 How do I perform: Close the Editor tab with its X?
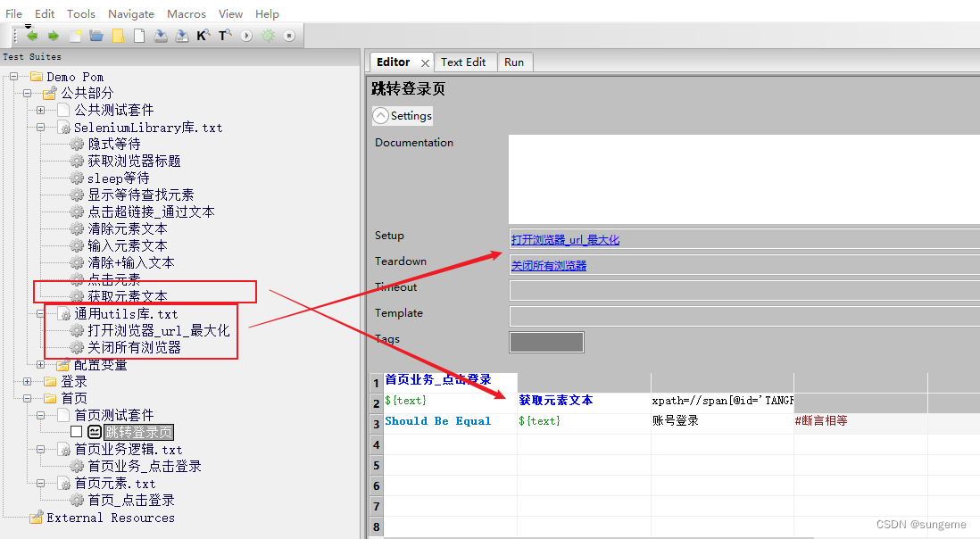tap(425, 63)
